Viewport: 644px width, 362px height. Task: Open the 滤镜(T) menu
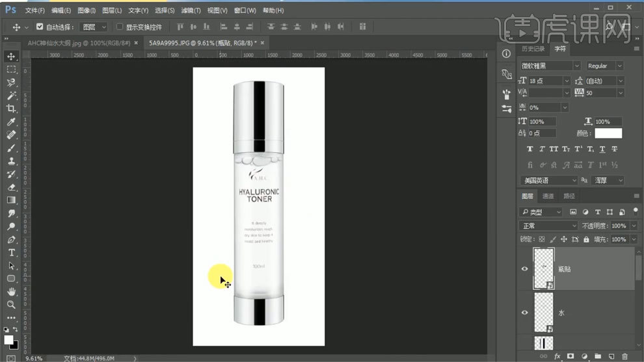tap(191, 10)
